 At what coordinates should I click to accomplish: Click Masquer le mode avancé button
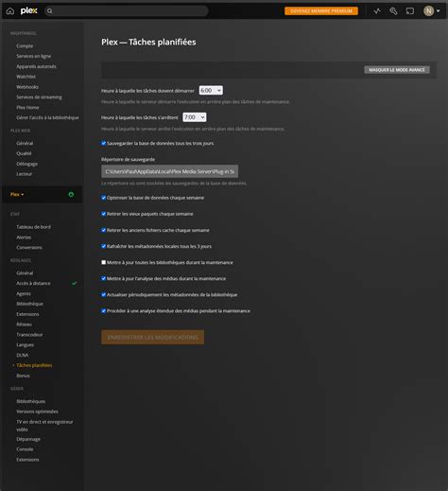click(x=397, y=70)
